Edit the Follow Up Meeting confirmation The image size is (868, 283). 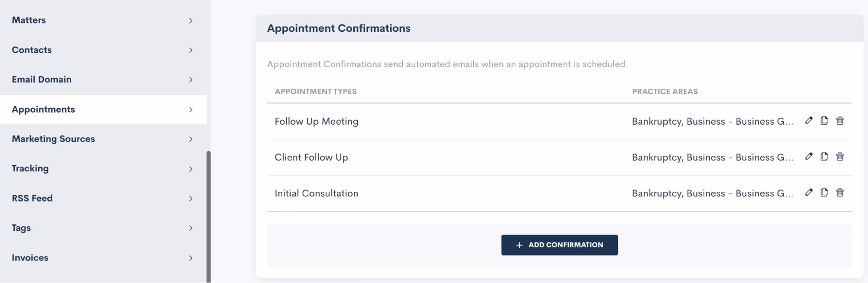pos(809,120)
